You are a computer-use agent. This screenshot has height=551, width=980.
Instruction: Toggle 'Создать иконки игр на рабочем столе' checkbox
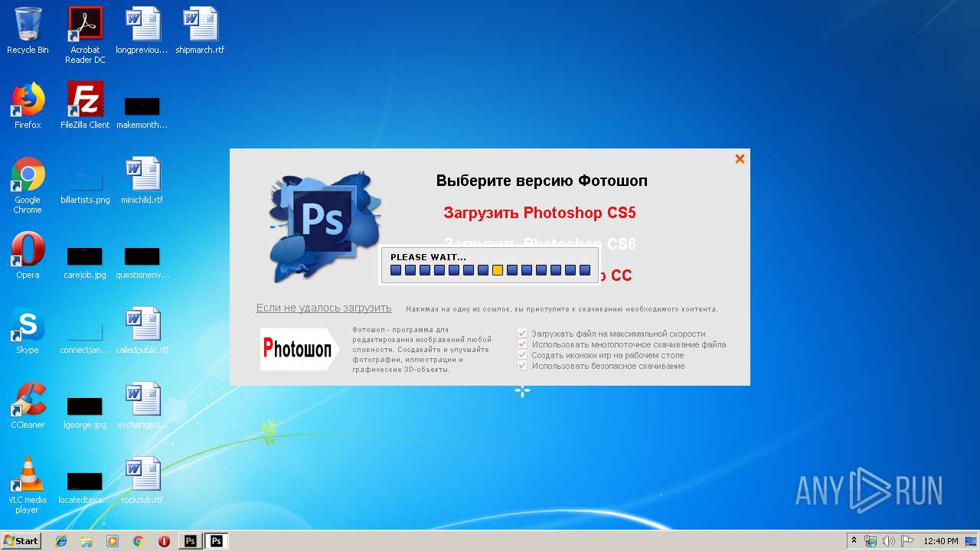pyautogui.click(x=523, y=355)
